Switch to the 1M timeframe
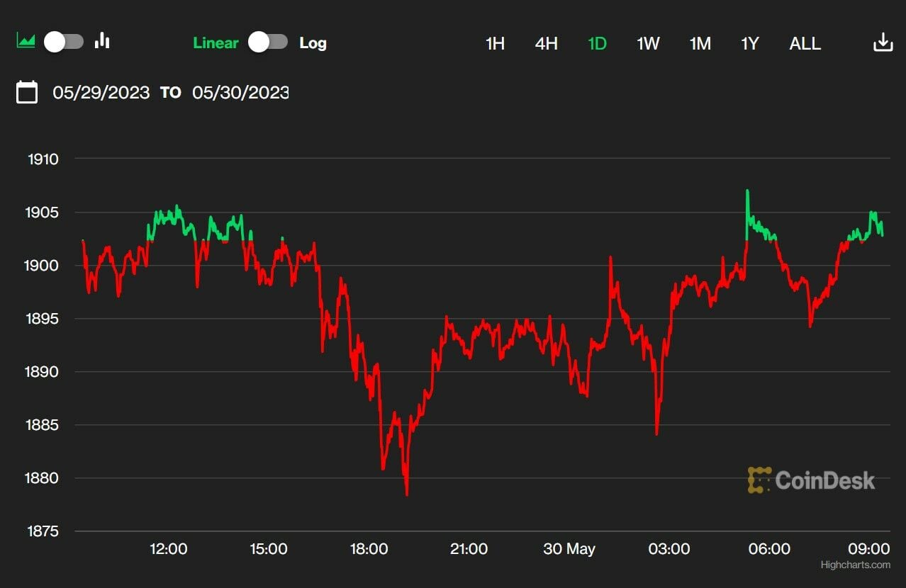Image resolution: width=906 pixels, height=588 pixels. tap(700, 43)
